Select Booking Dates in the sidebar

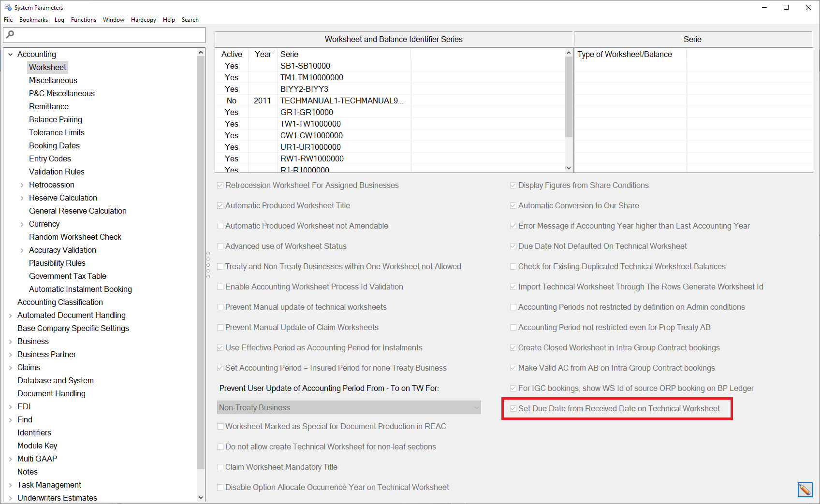[54, 145]
